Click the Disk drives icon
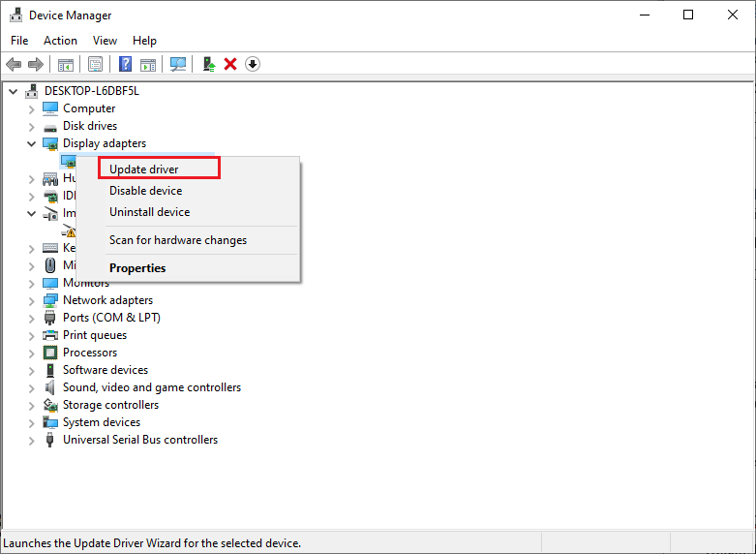The height and width of the screenshot is (554, 756). pos(50,127)
